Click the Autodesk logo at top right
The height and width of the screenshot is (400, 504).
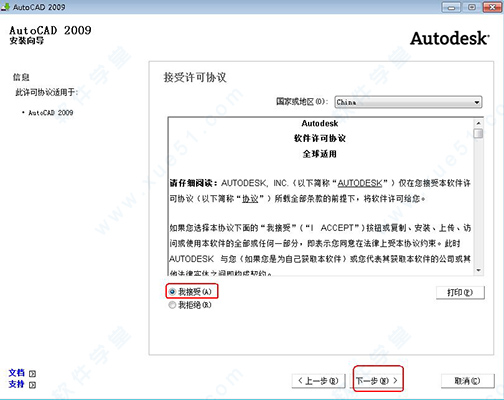click(x=450, y=38)
